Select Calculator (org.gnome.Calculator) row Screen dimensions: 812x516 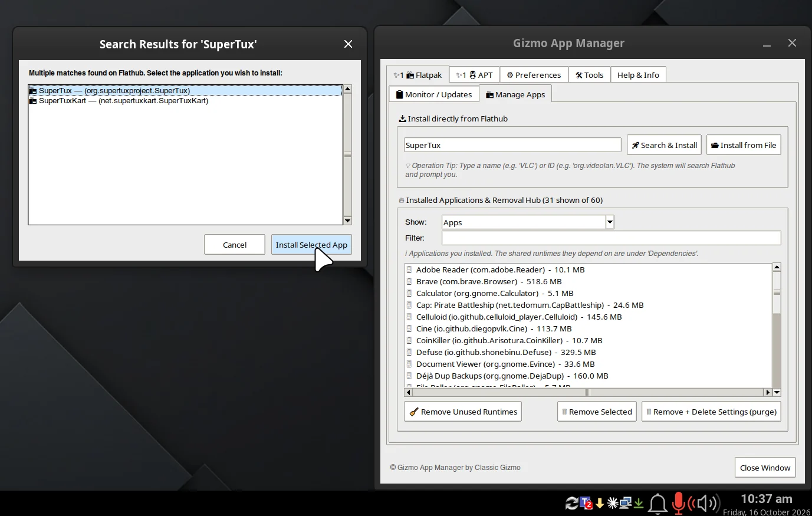point(588,293)
